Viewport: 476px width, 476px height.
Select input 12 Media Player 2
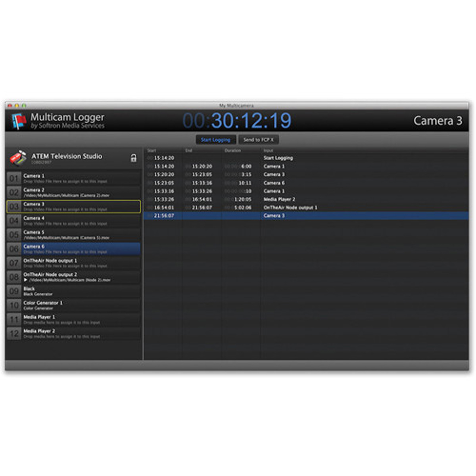pos(73,334)
